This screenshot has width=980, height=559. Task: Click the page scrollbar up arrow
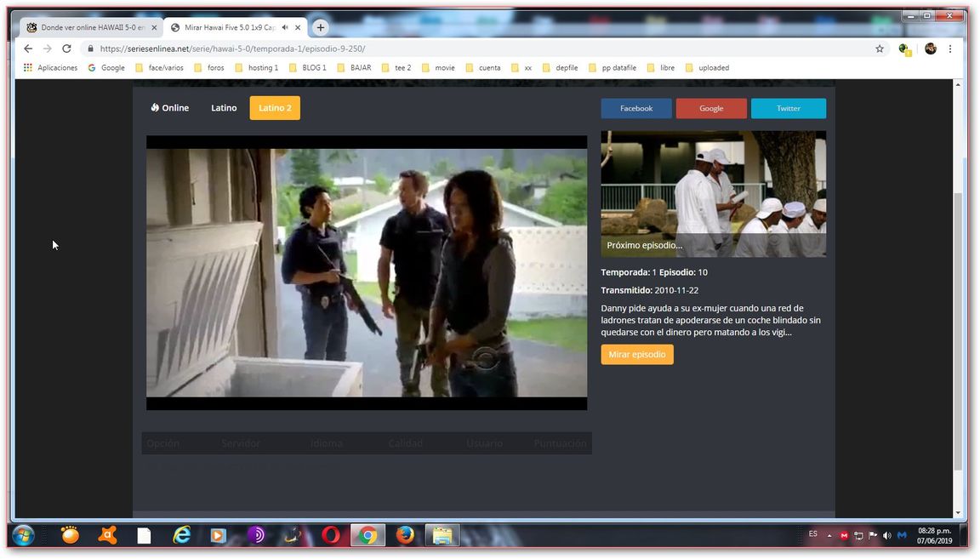click(958, 84)
